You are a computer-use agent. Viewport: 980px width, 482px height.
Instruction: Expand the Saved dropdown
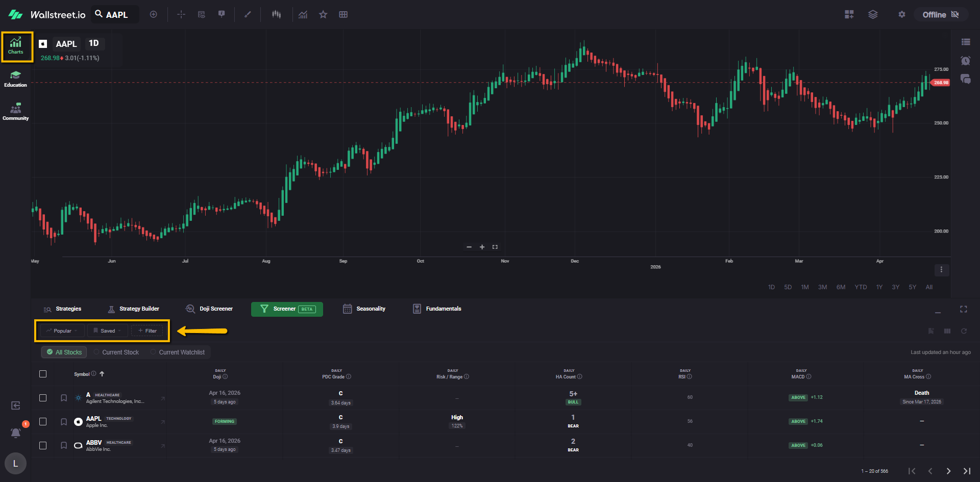point(107,331)
